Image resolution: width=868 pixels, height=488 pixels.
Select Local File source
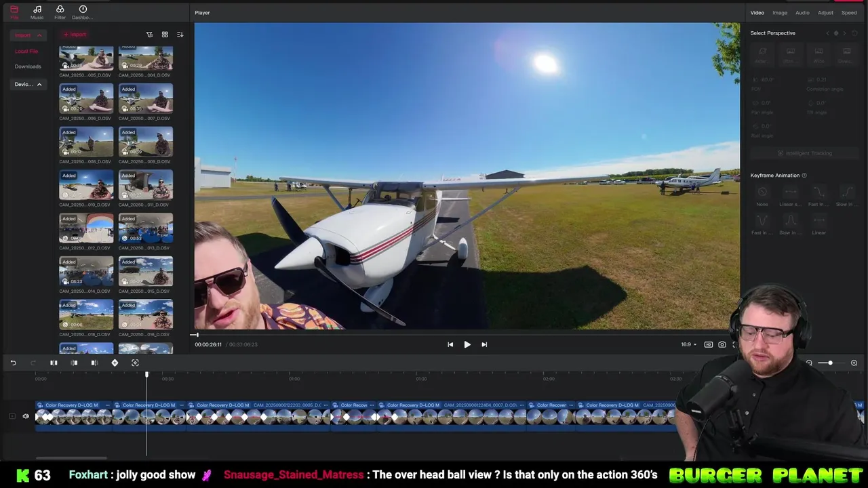click(x=26, y=51)
